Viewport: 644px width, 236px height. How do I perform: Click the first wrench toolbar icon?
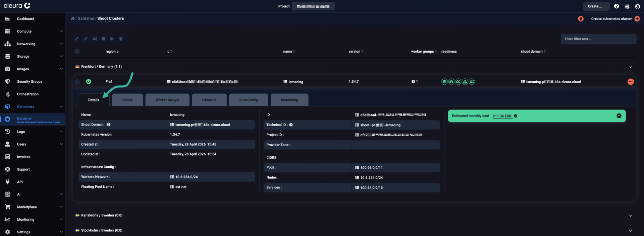coord(77,39)
